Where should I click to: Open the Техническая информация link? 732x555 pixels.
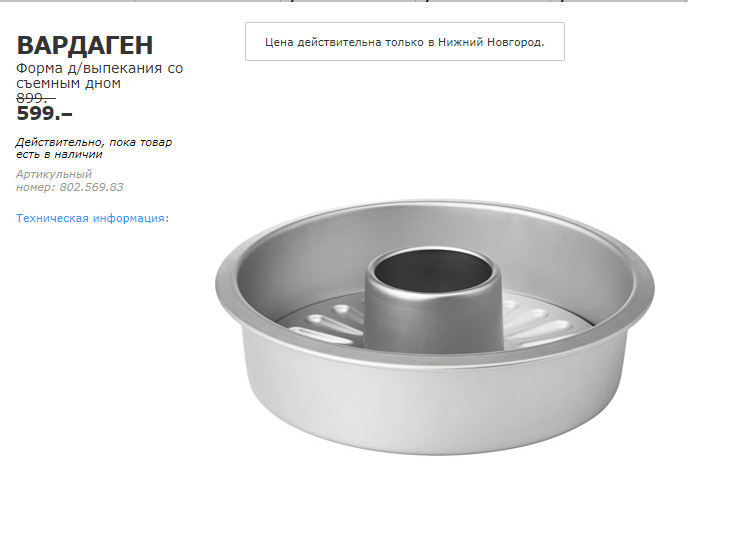pyautogui.click(x=92, y=218)
